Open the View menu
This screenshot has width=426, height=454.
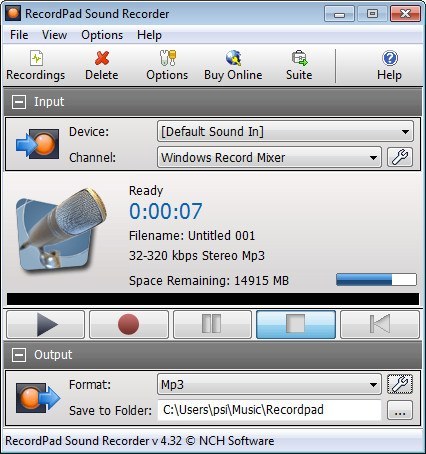click(54, 35)
